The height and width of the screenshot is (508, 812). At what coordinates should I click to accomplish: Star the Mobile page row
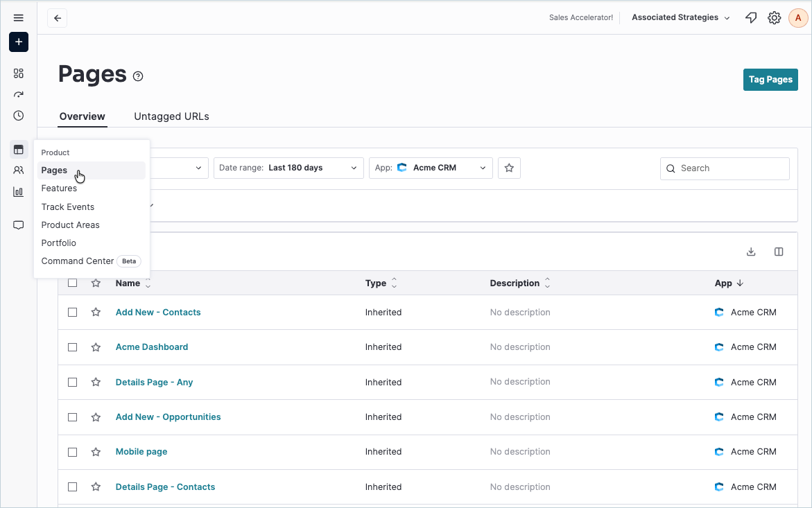pyautogui.click(x=96, y=452)
